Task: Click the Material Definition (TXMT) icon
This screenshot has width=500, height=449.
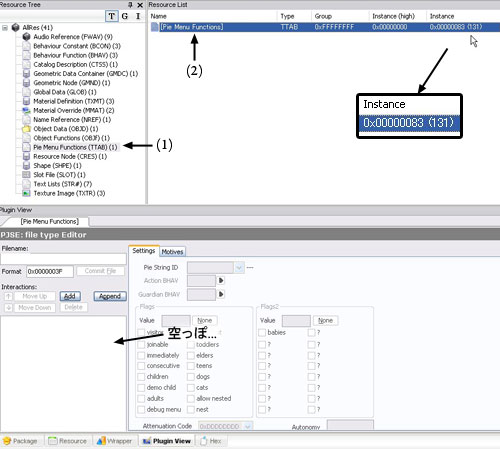Action: coord(26,101)
